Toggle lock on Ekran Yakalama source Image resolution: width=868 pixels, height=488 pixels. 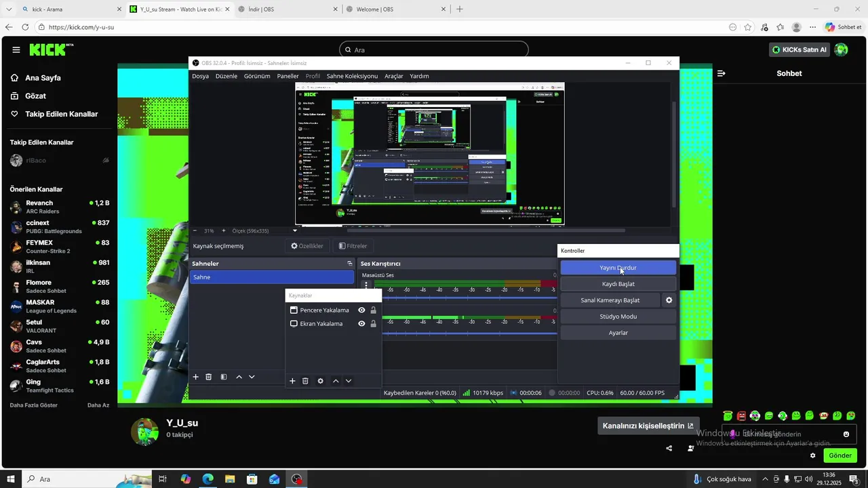(373, 324)
